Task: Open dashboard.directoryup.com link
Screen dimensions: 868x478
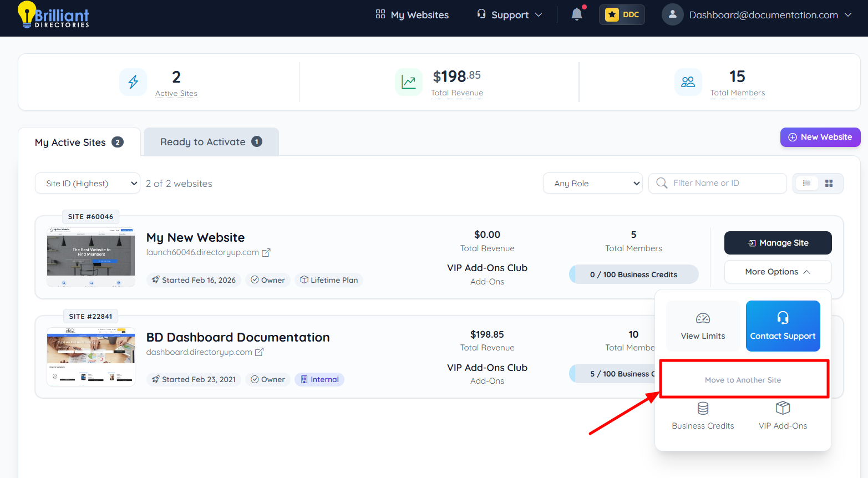Action: click(x=199, y=352)
